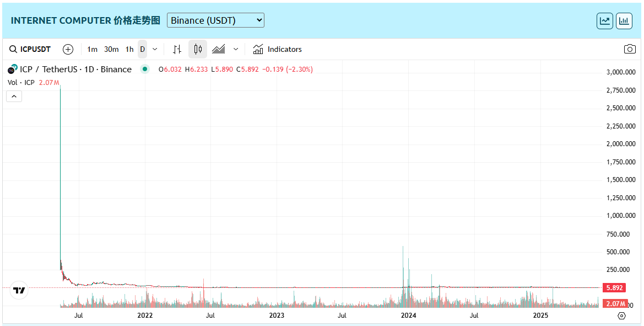Expand the time interval dropdown arrow

coord(155,49)
